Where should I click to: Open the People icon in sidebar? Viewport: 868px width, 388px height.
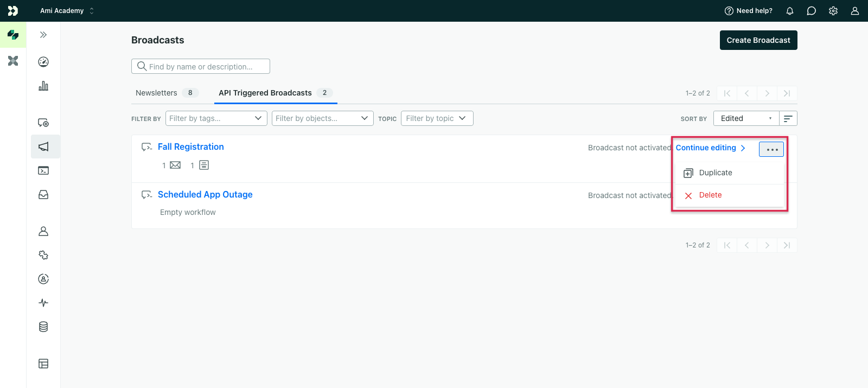point(43,231)
